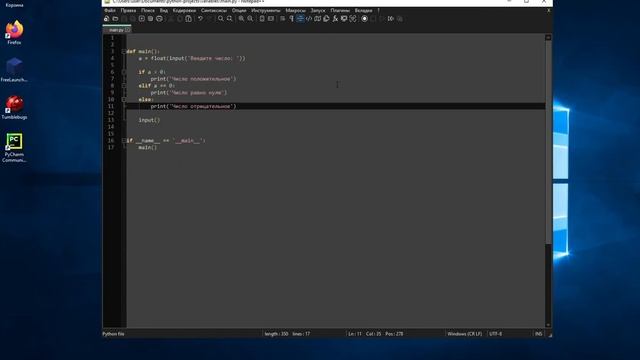Close the main.py tab with its x
Screen dimensions: 640x360
[x=128, y=30]
